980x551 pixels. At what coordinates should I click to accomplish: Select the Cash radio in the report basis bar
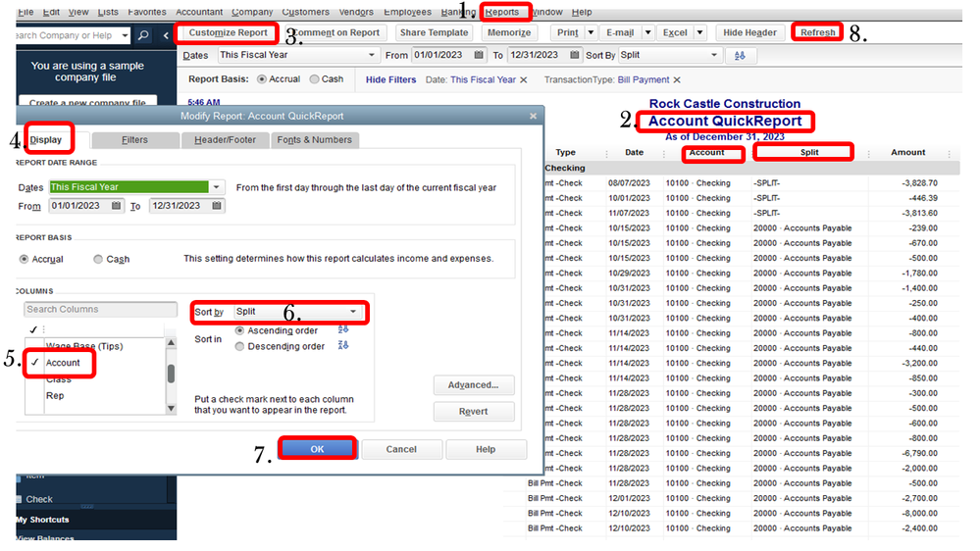(x=314, y=79)
